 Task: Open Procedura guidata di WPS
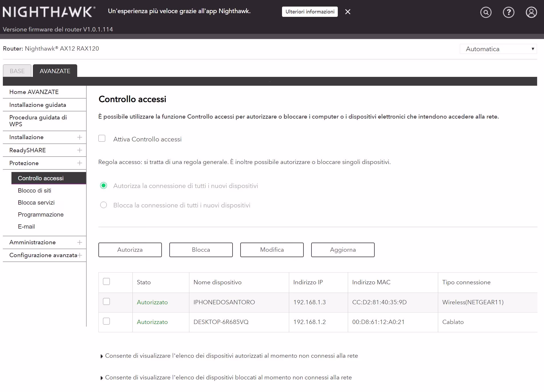[x=44, y=121]
